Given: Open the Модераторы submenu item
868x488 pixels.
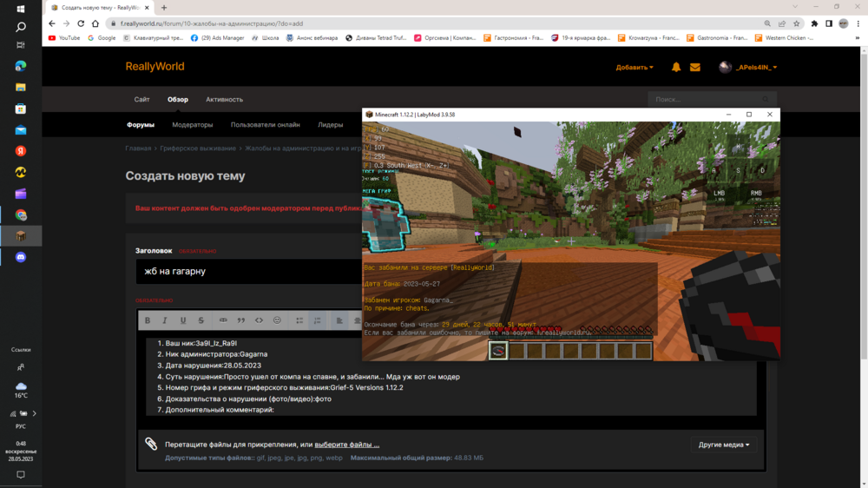Looking at the screenshot, I should [192, 125].
